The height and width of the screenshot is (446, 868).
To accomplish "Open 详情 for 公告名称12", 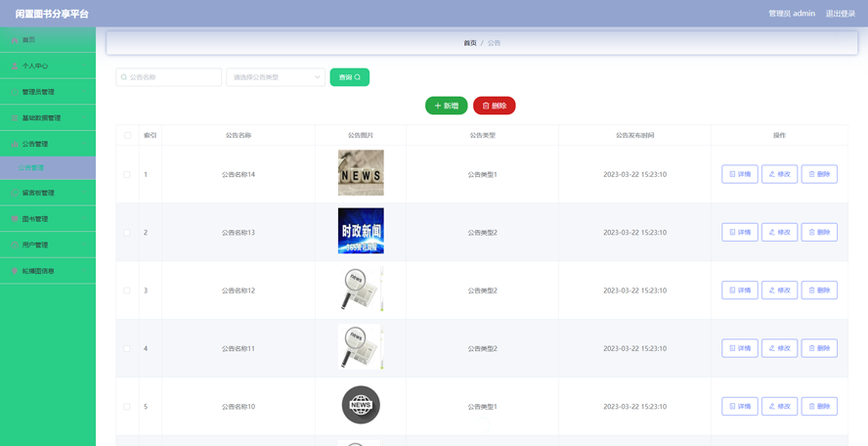I will pos(740,290).
